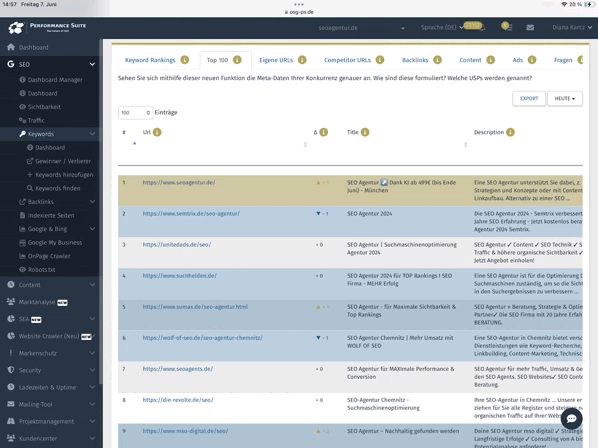Open link https://die-revolte.de/seo/
The width and height of the screenshot is (598, 448).
pos(178,400)
